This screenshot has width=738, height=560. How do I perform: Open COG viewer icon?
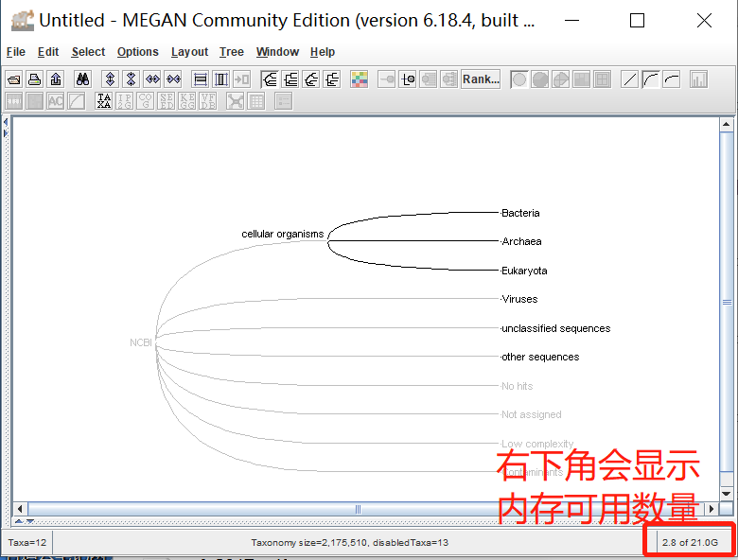point(146,100)
